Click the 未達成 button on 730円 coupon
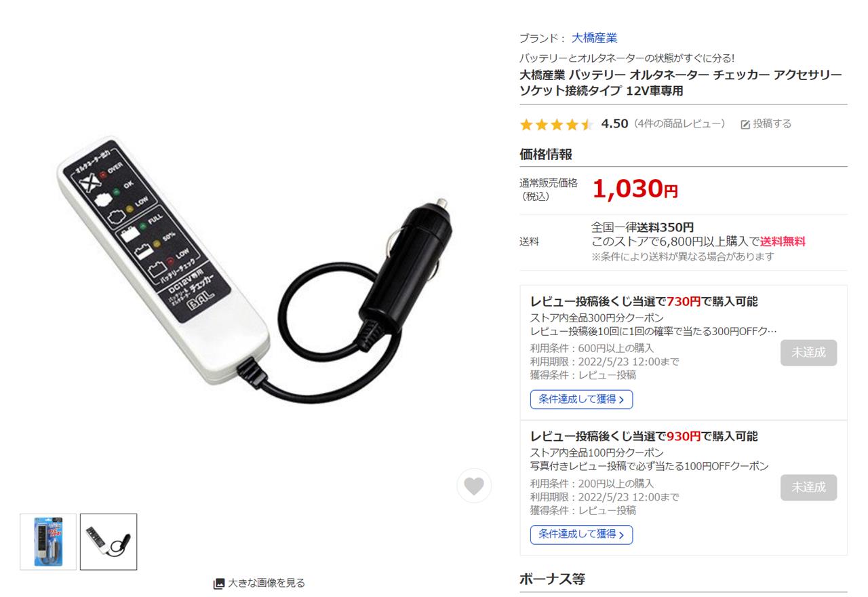868x597 pixels. point(808,353)
